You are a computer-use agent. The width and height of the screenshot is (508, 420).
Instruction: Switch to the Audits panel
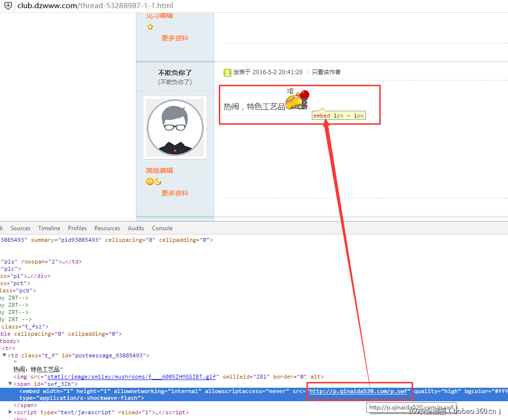(x=135, y=228)
